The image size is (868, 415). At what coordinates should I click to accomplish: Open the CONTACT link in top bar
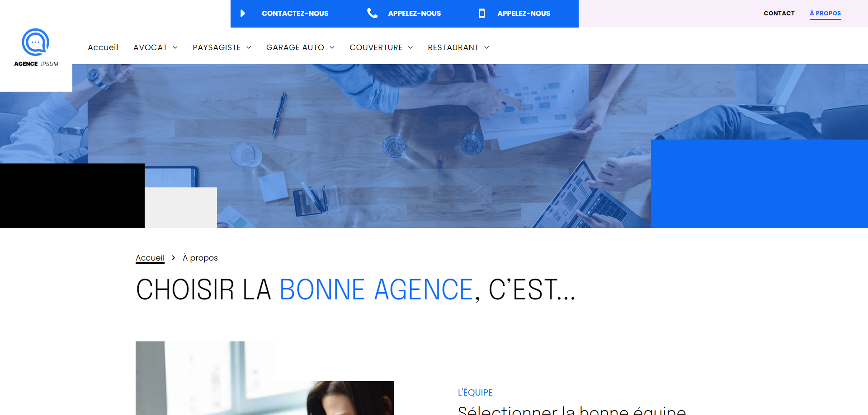click(x=779, y=13)
